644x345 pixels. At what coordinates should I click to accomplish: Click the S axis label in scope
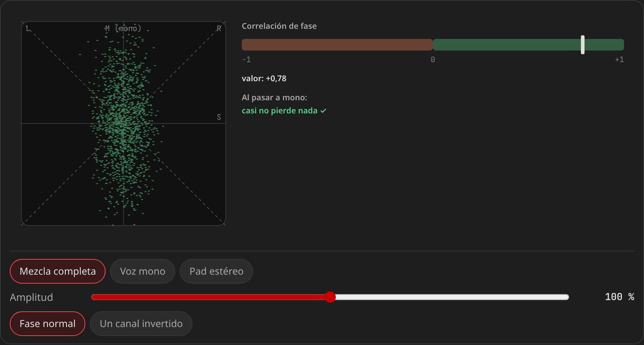point(218,117)
